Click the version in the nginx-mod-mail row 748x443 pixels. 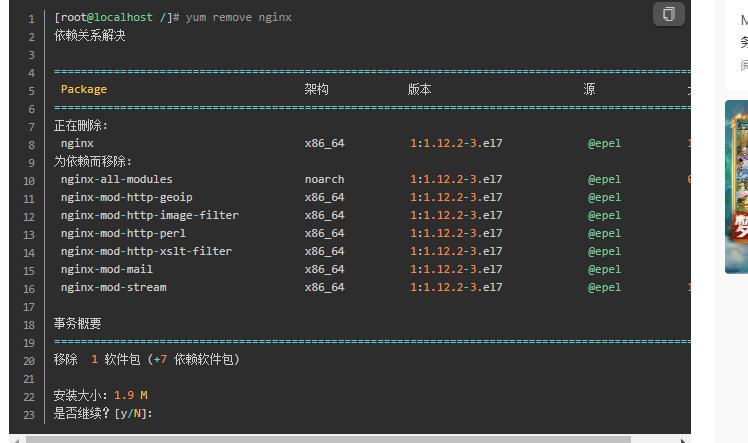coord(456,269)
